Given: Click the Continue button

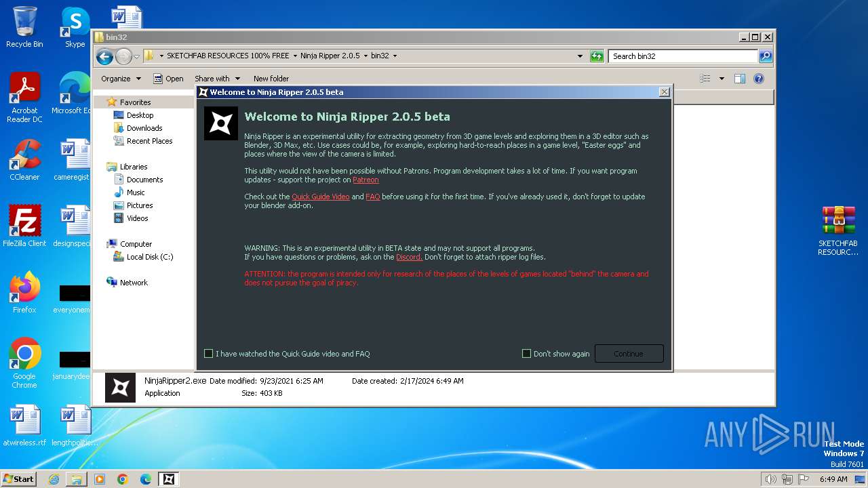Looking at the screenshot, I should point(629,354).
